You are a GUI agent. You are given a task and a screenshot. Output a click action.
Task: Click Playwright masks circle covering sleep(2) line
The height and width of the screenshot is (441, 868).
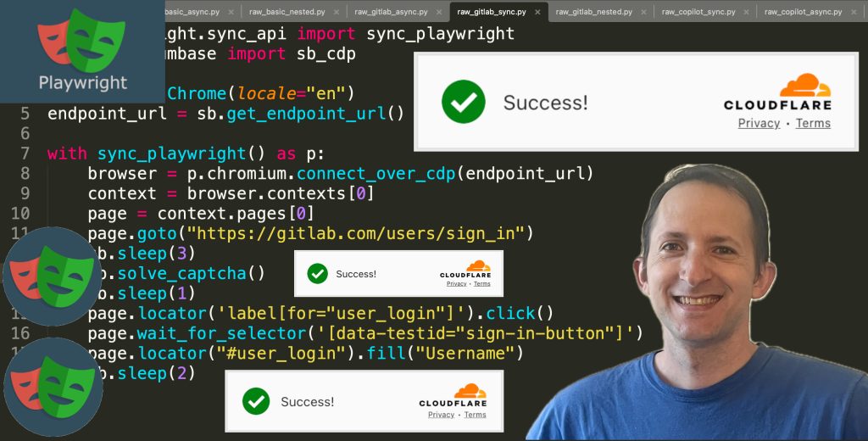(53, 388)
